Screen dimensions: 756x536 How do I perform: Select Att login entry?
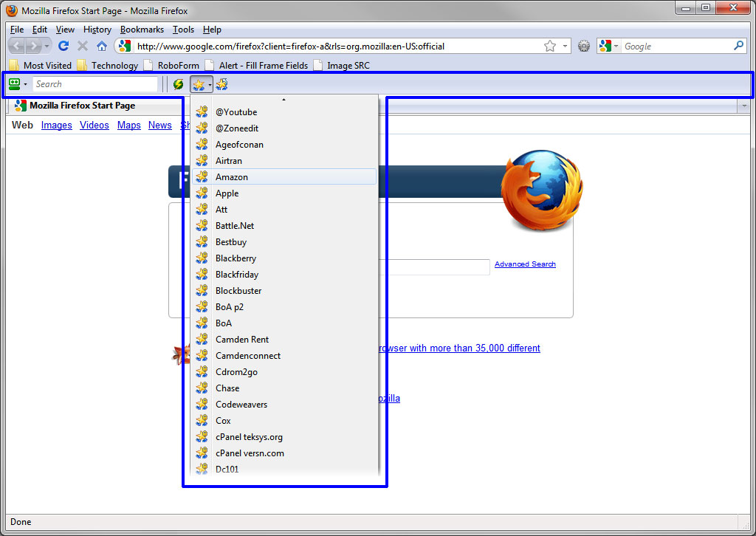tap(284, 209)
